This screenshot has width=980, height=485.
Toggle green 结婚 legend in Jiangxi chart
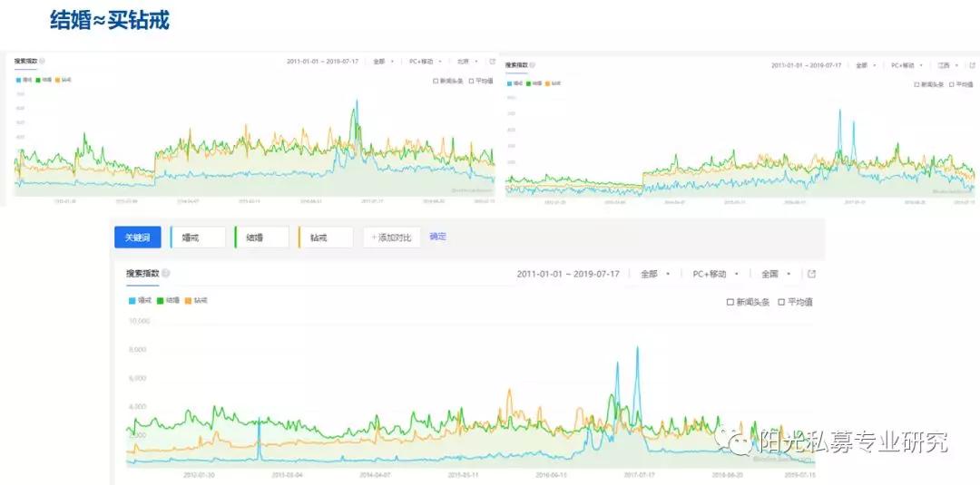coord(535,83)
